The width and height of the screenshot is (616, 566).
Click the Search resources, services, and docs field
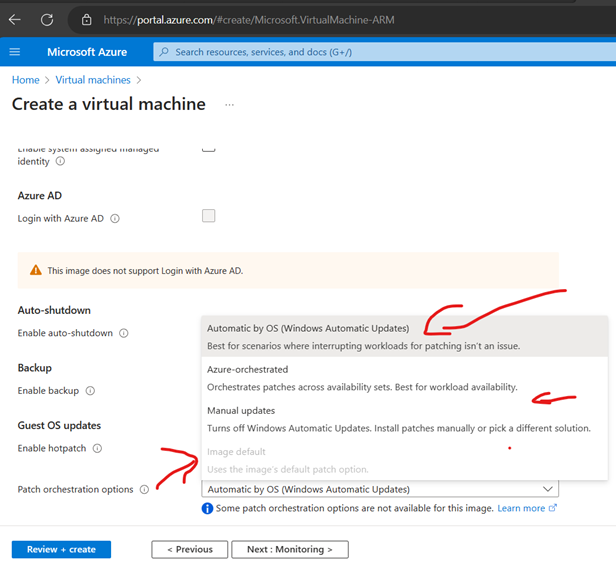coord(380,52)
